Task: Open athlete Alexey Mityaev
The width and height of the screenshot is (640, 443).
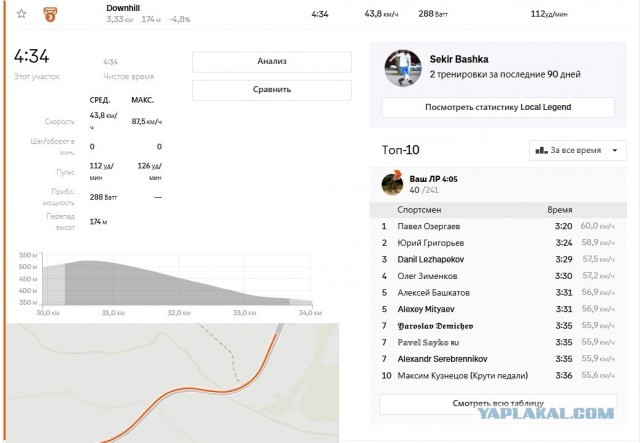Action: [x=426, y=309]
